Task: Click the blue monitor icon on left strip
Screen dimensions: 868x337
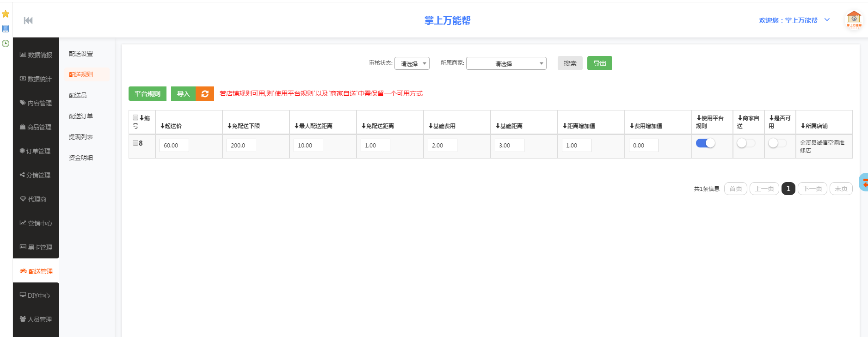Action: pos(6,29)
